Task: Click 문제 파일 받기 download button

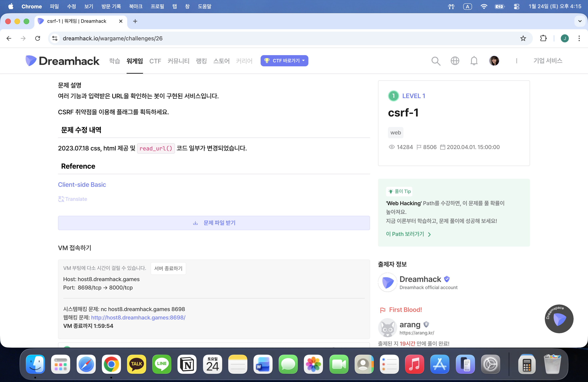Action: 214,223
